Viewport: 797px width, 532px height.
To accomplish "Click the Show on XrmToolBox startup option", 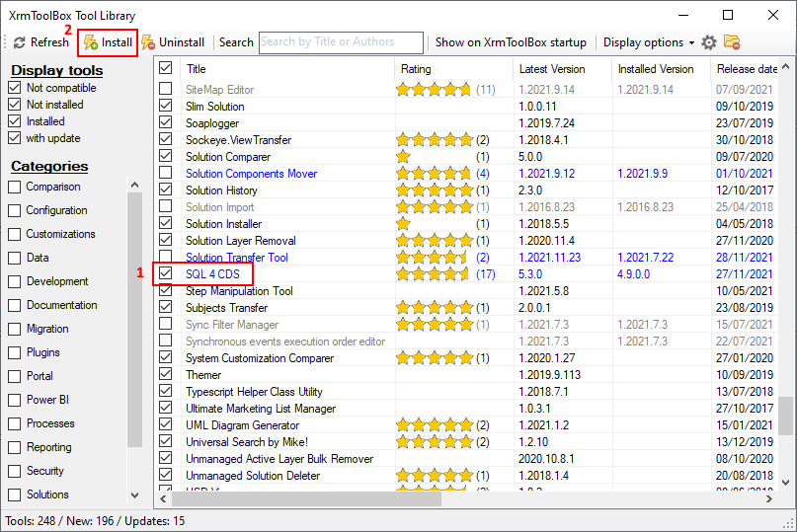I will tap(511, 42).
